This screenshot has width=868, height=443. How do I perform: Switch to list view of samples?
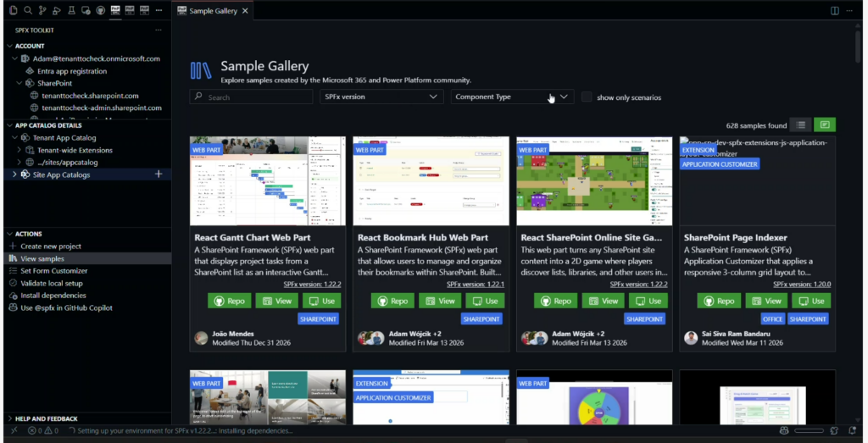coord(800,125)
